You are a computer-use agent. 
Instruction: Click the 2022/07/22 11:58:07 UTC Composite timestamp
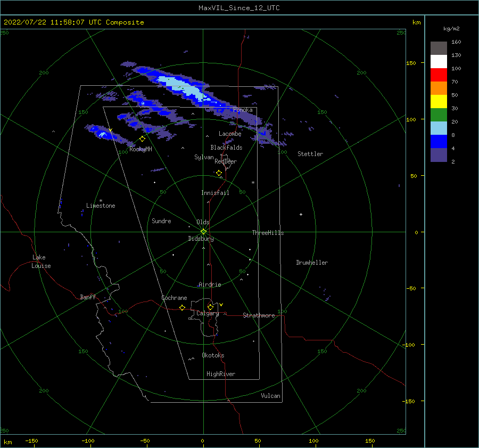(x=74, y=22)
